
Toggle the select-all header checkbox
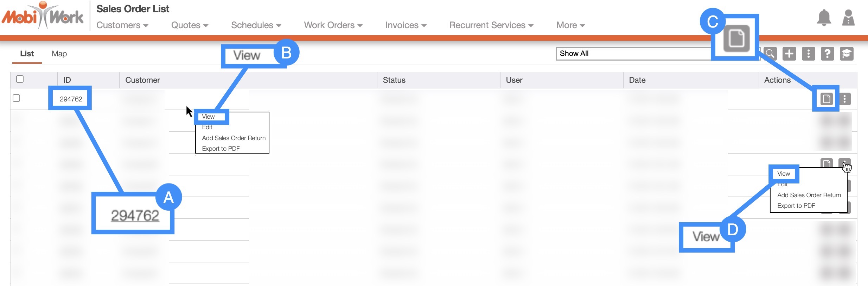click(20, 79)
